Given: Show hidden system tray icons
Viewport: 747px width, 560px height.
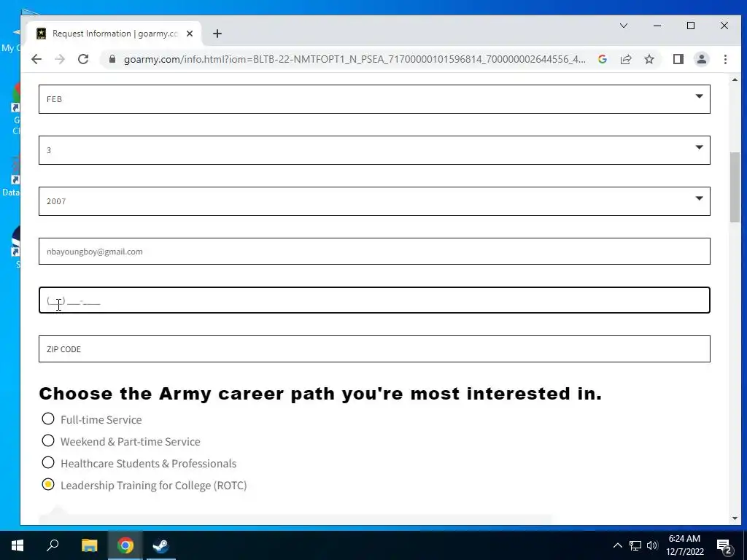Looking at the screenshot, I should (x=617, y=545).
